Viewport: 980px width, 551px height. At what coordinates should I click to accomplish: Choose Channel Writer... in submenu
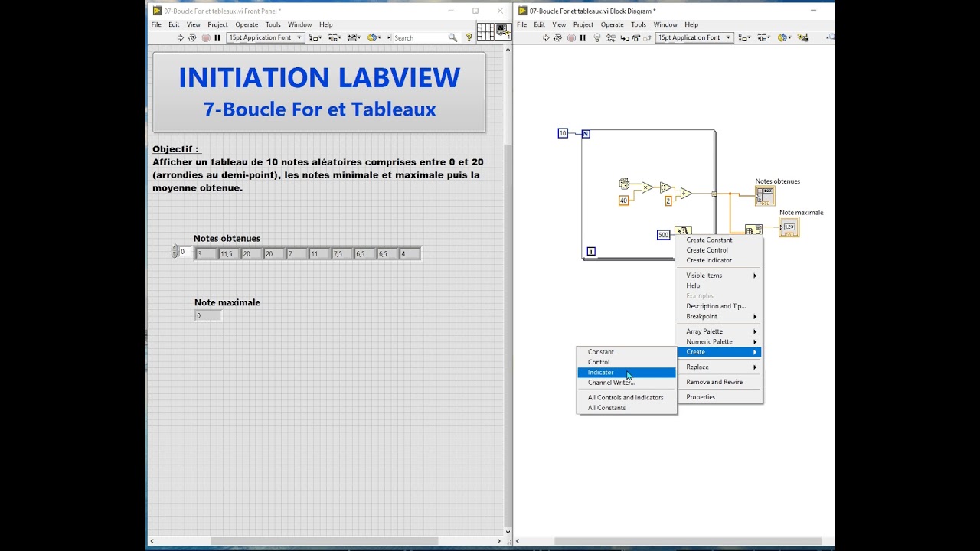(x=627, y=383)
